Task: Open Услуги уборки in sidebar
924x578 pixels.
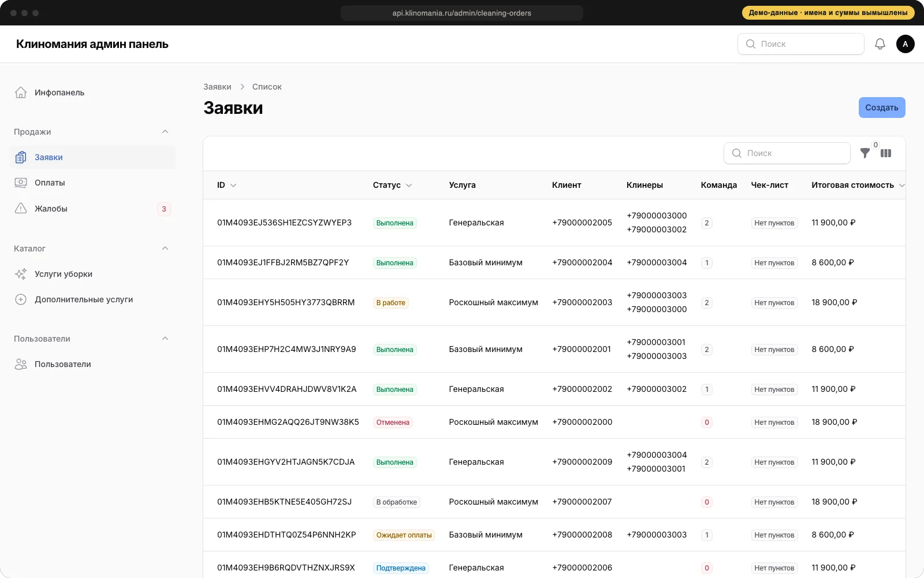Action: (x=92, y=274)
